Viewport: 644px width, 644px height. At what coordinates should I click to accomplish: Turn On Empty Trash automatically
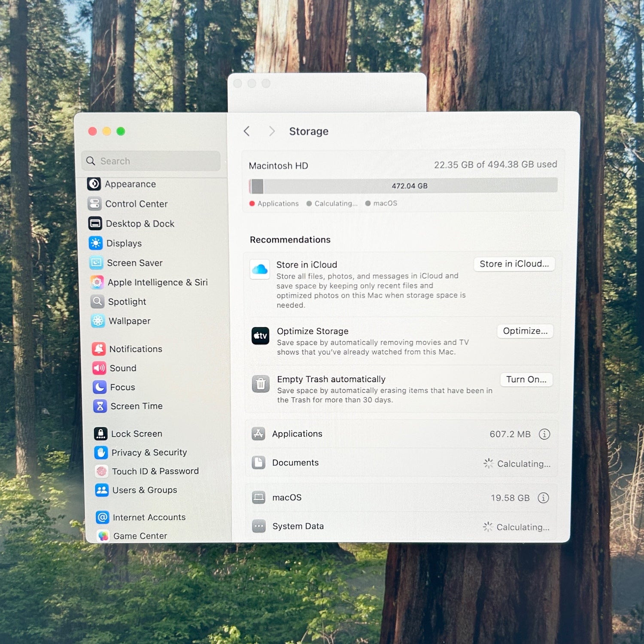(526, 380)
